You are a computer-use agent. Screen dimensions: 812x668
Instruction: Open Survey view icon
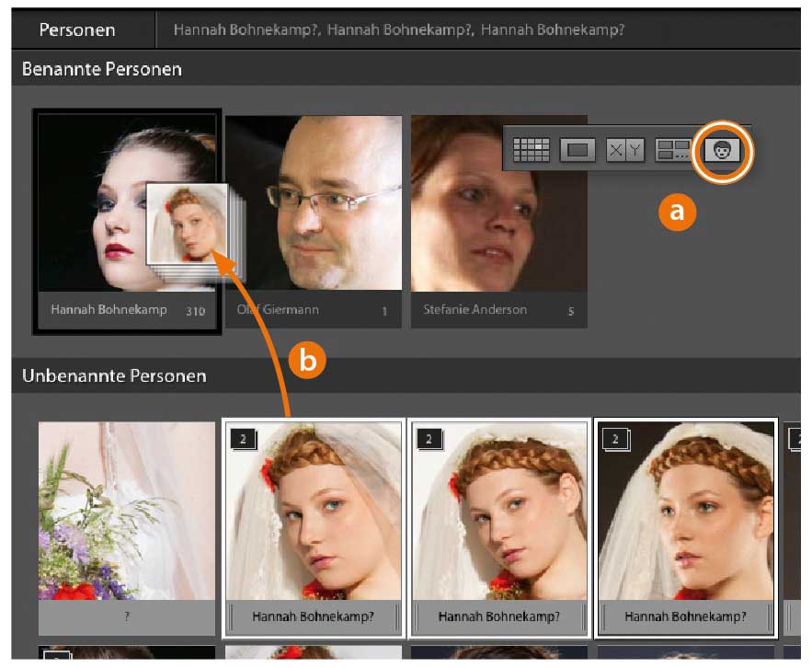click(x=673, y=150)
